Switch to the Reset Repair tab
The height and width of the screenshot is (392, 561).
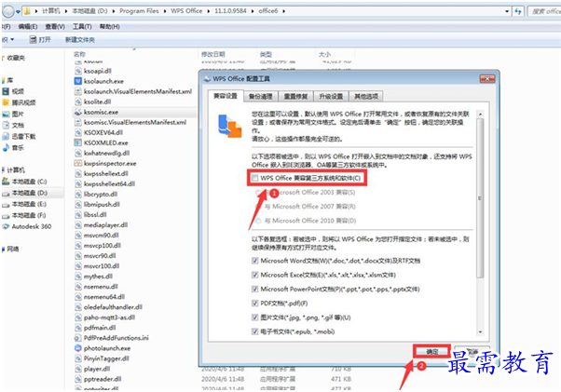coord(295,97)
